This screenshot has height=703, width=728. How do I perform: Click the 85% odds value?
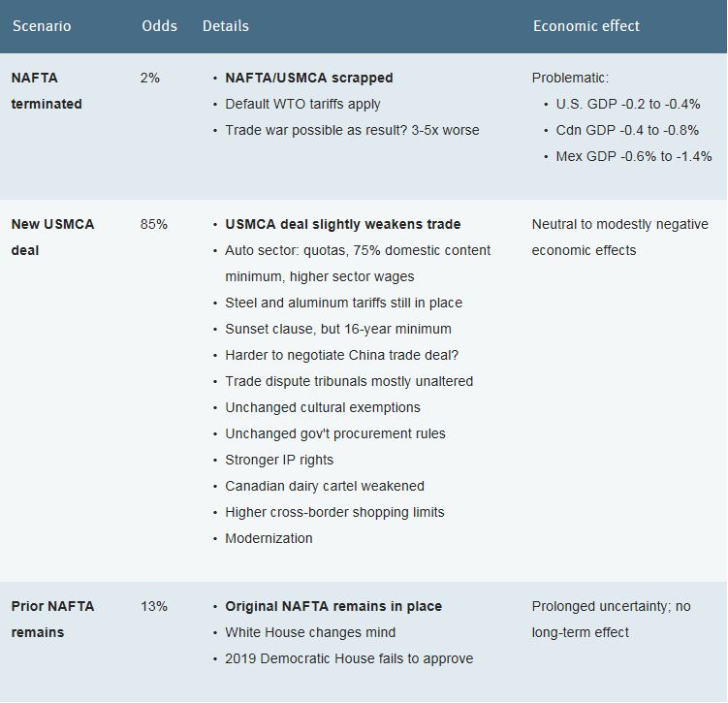coord(153,224)
